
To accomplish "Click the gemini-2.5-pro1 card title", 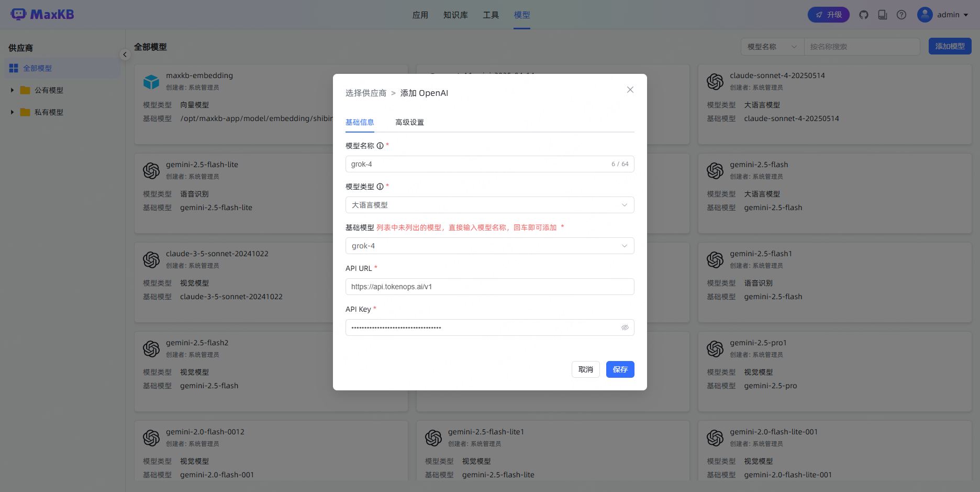I will coord(759,343).
